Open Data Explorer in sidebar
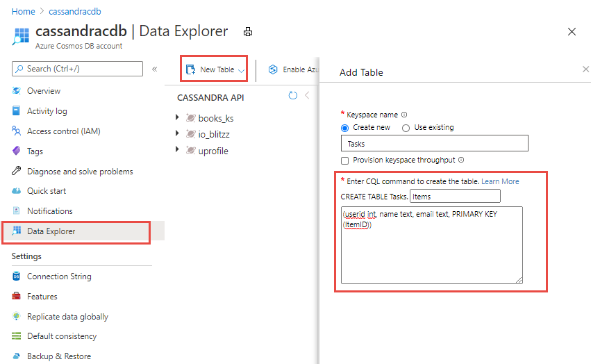This screenshot has height=364, width=591. tap(51, 231)
